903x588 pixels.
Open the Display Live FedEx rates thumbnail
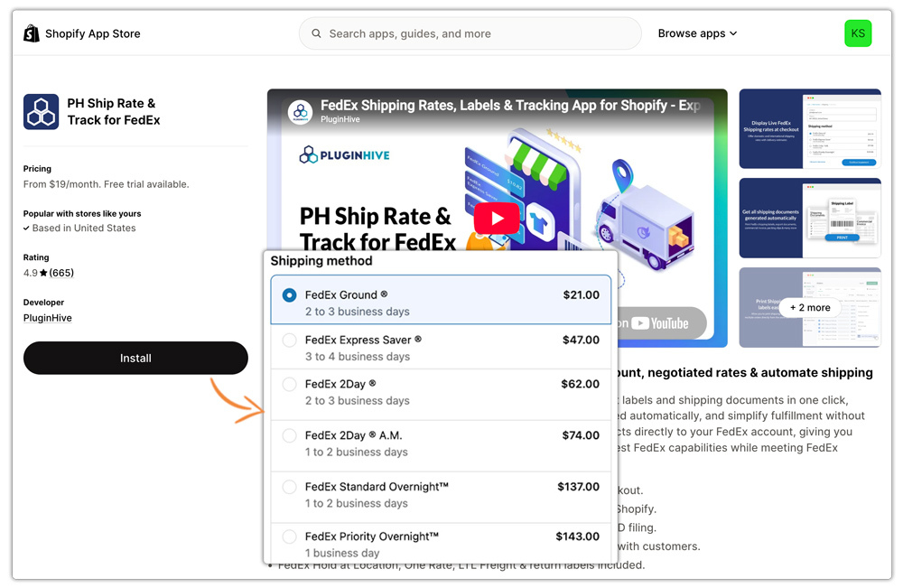[x=810, y=128]
